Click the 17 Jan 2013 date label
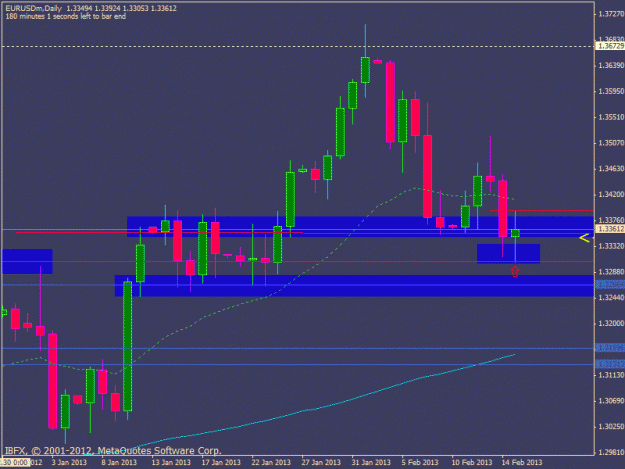 [x=221, y=463]
